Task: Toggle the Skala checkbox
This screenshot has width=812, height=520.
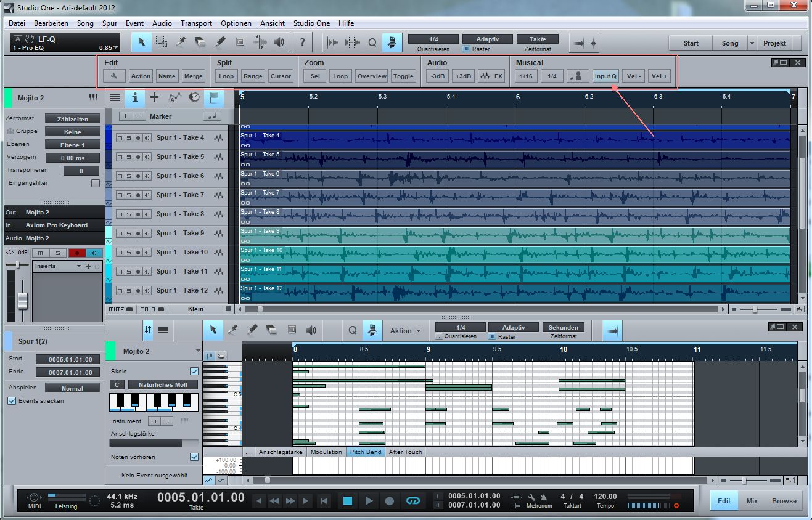Action: [194, 372]
